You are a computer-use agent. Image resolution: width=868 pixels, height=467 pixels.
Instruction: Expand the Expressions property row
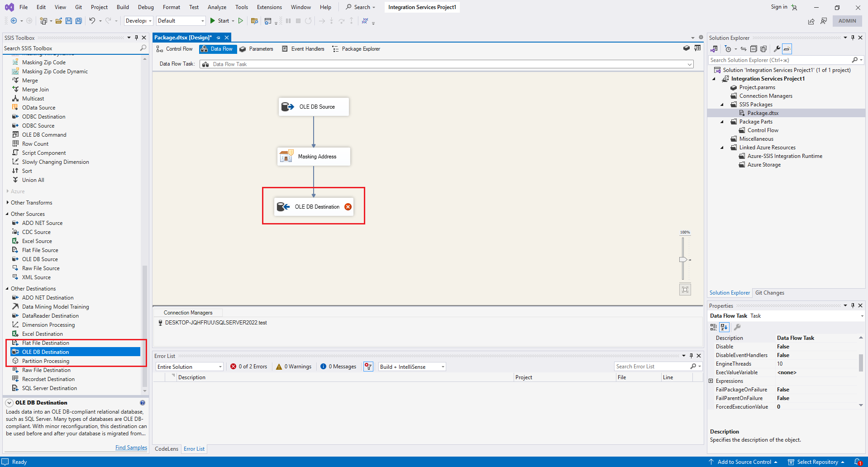tap(711, 381)
